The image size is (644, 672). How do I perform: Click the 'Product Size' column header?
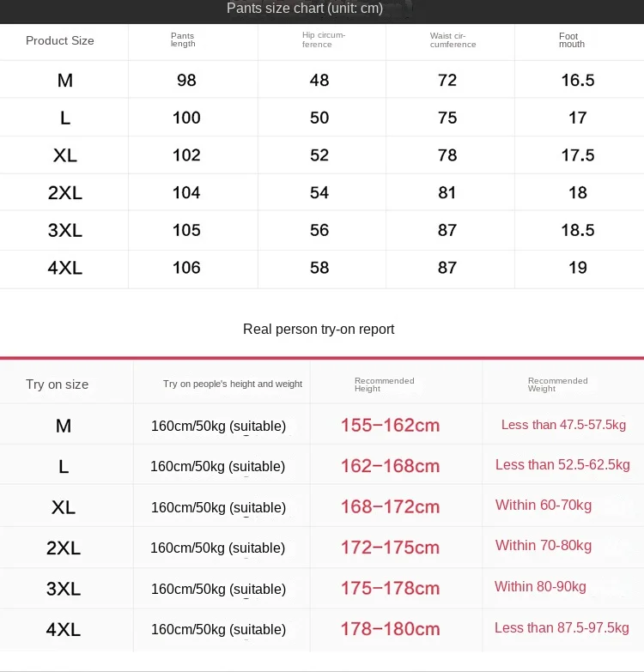[x=60, y=40]
